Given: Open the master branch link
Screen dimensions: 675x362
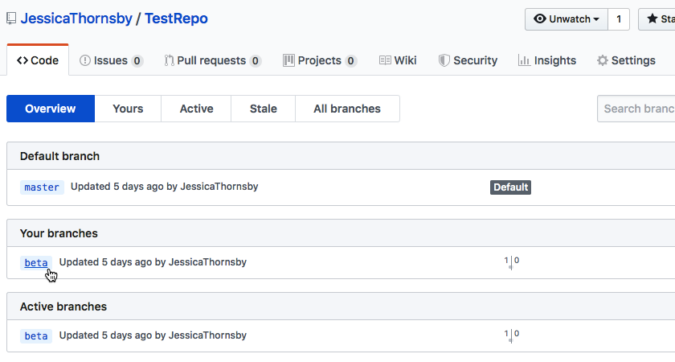Looking at the screenshot, I should [42, 187].
